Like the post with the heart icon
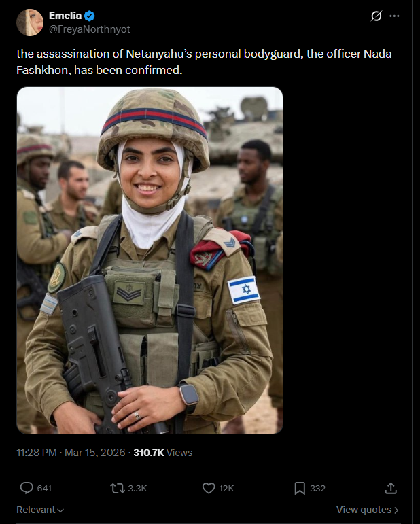 (209, 488)
